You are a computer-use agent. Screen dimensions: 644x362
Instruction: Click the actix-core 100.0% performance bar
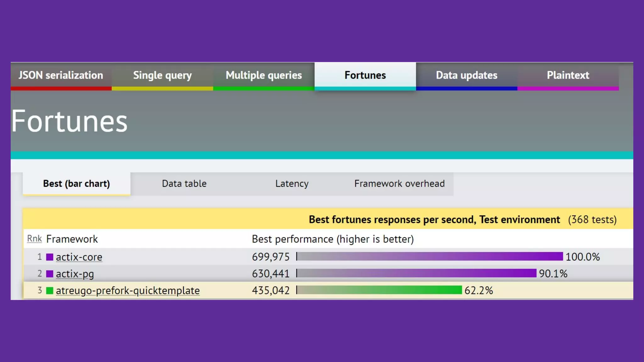pyautogui.click(x=430, y=256)
